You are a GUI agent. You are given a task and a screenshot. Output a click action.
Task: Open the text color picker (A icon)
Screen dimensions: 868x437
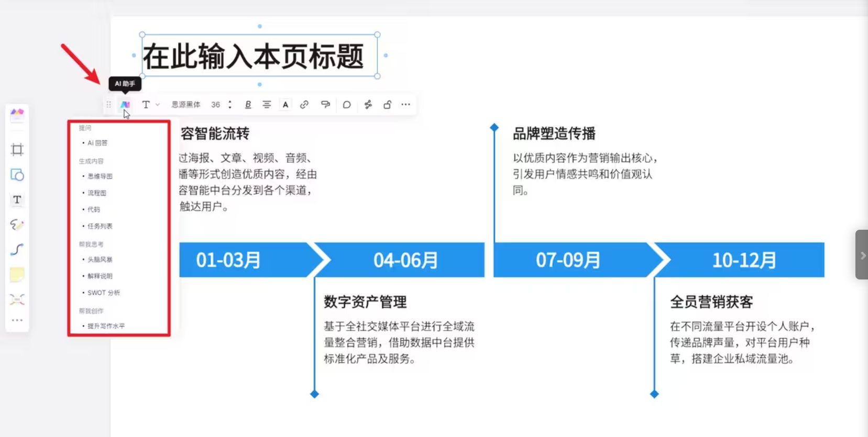285,105
